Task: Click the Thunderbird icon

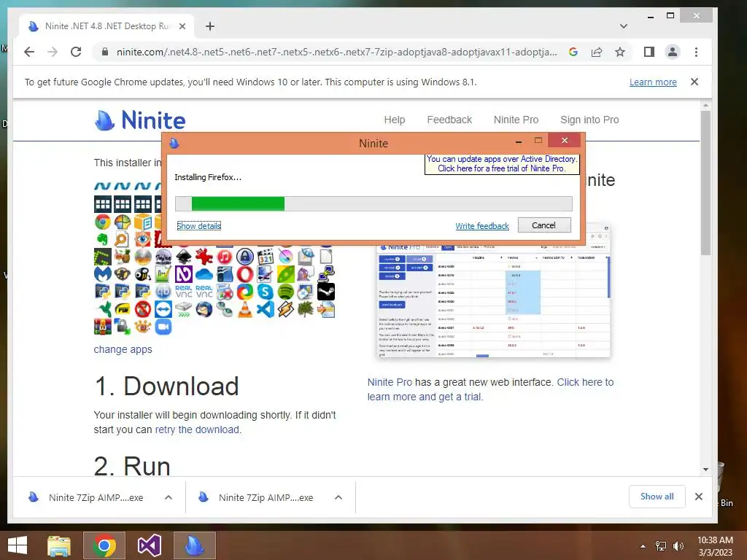Action: click(204, 309)
